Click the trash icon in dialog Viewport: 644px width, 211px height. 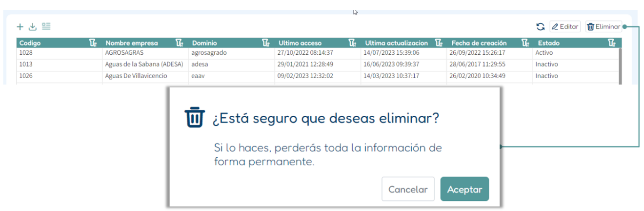195,118
